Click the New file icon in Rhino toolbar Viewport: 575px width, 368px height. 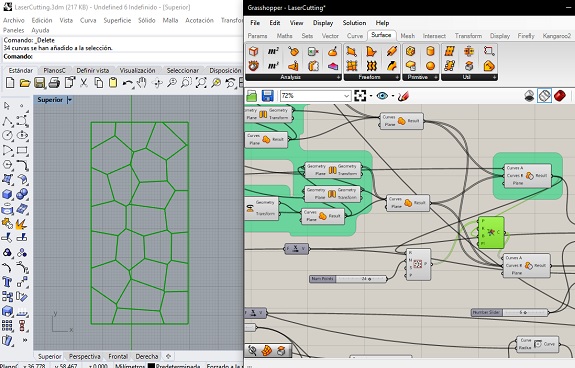click(10, 83)
